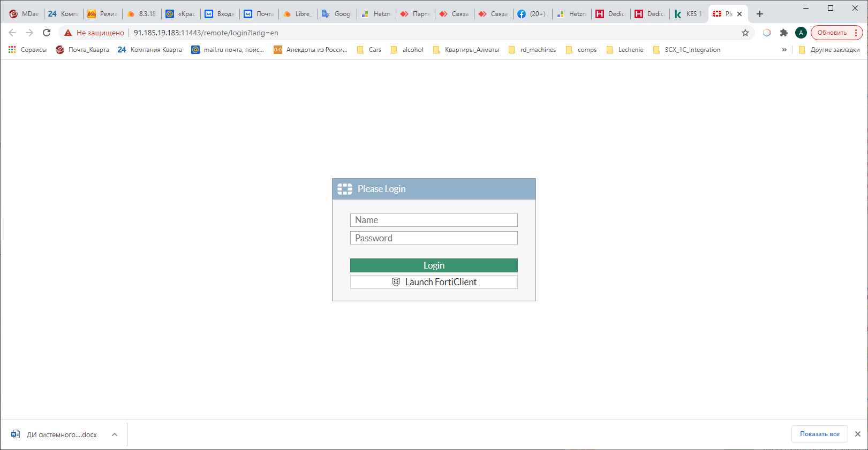The width and height of the screenshot is (868, 450).
Task: Switch to the Libre tab
Action: (x=298, y=14)
